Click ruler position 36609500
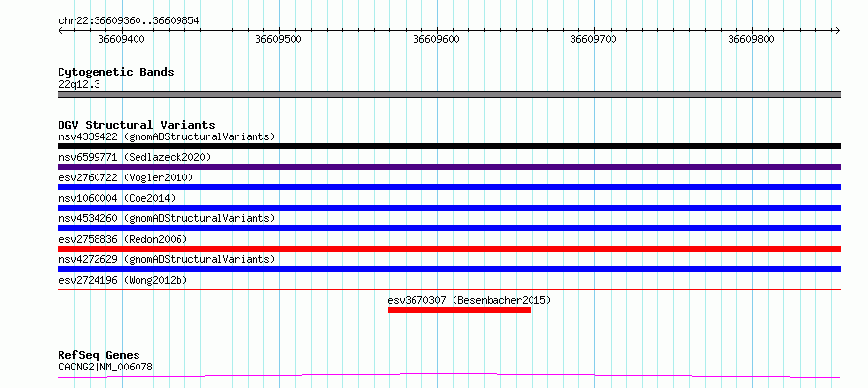The width and height of the screenshot is (868, 388). [279, 40]
